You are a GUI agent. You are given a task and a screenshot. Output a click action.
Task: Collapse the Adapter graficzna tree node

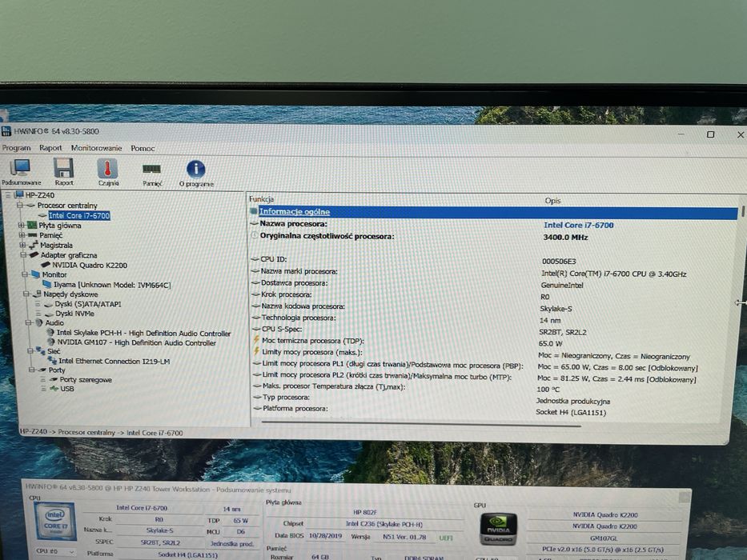23,254
